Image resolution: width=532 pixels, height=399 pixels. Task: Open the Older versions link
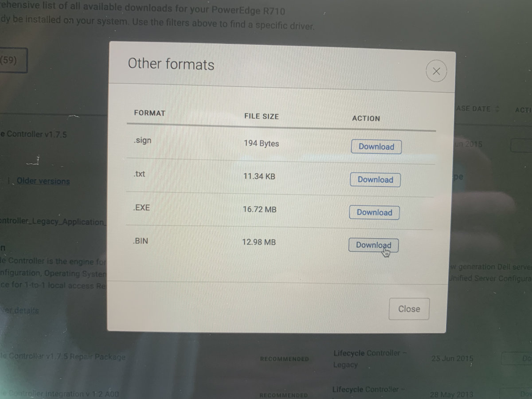[43, 181]
